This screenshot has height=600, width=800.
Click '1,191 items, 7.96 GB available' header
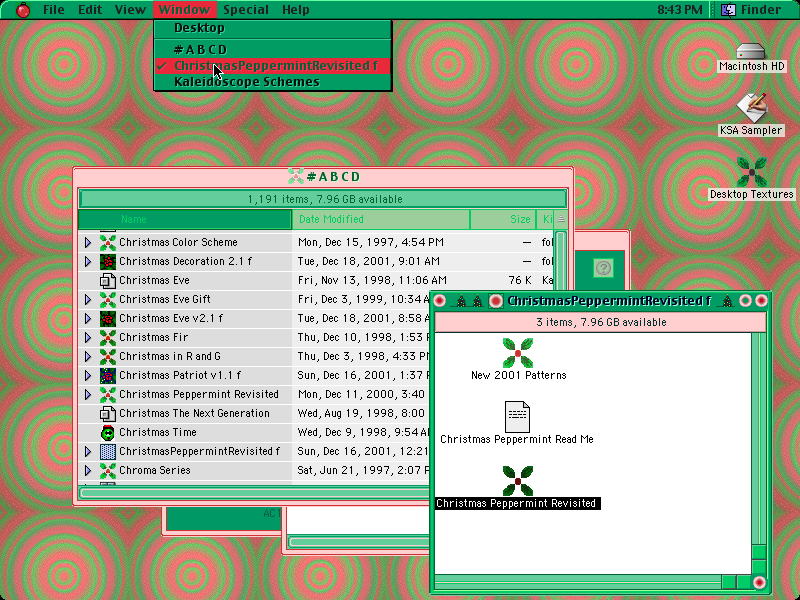tap(323, 199)
